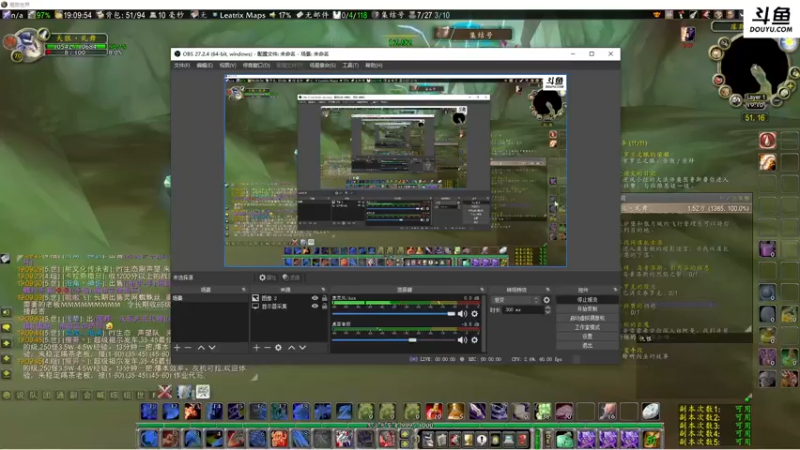
Task: Select the 场景 scene entry
Action: pos(210,298)
